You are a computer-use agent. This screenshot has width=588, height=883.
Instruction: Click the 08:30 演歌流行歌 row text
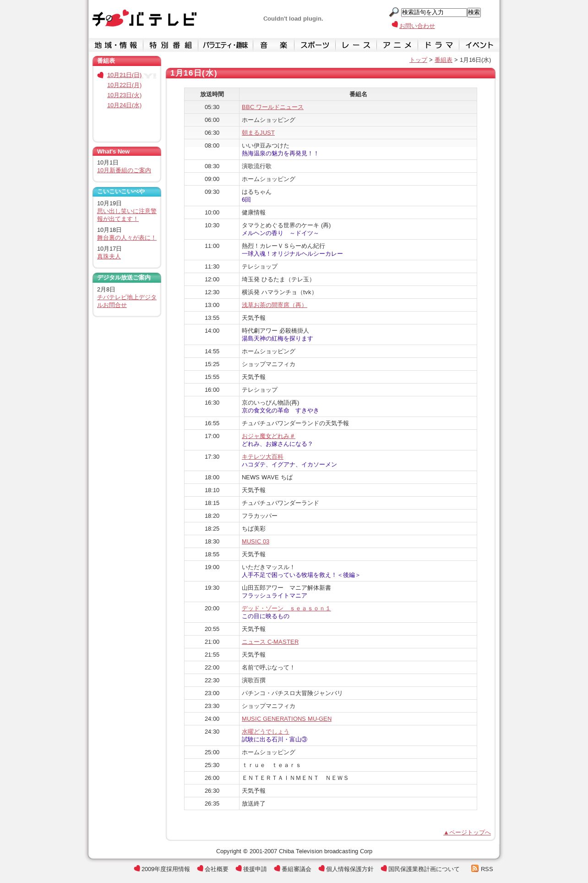(x=256, y=166)
